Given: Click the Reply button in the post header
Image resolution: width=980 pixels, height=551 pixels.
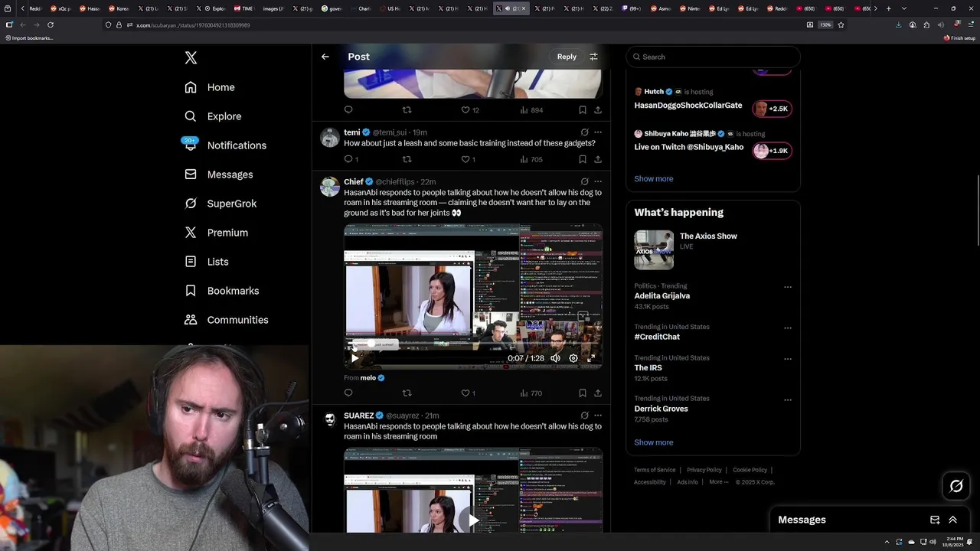Looking at the screenshot, I should 567,57.
